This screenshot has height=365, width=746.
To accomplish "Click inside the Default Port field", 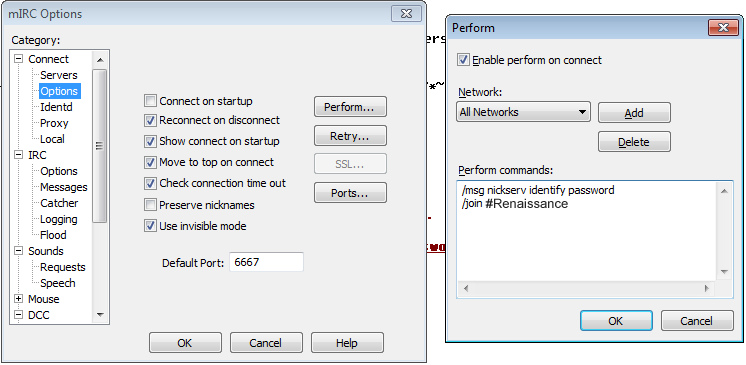I will 266,262.
